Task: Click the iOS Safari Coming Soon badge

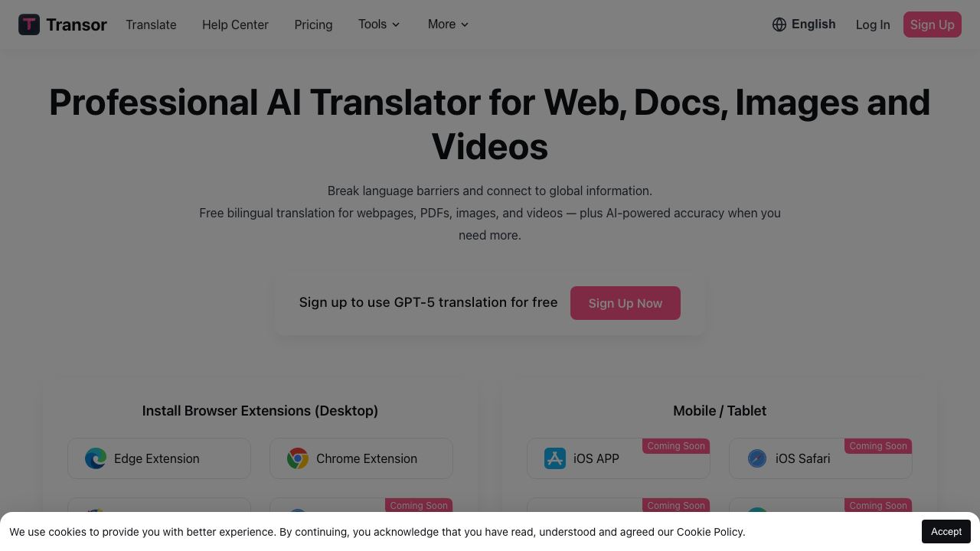Action: pyautogui.click(x=878, y=446)
